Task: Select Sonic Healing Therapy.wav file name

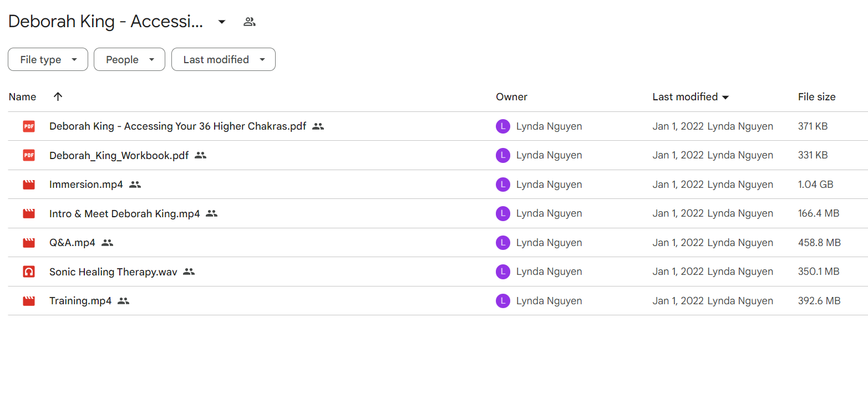Action: [x=113, y=272]
